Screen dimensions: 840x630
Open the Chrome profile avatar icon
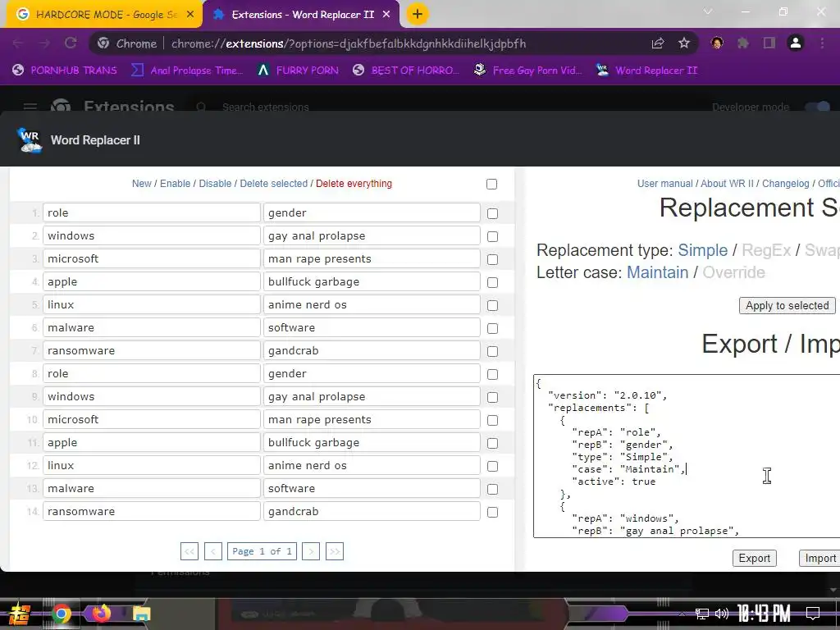click(796, 43)
